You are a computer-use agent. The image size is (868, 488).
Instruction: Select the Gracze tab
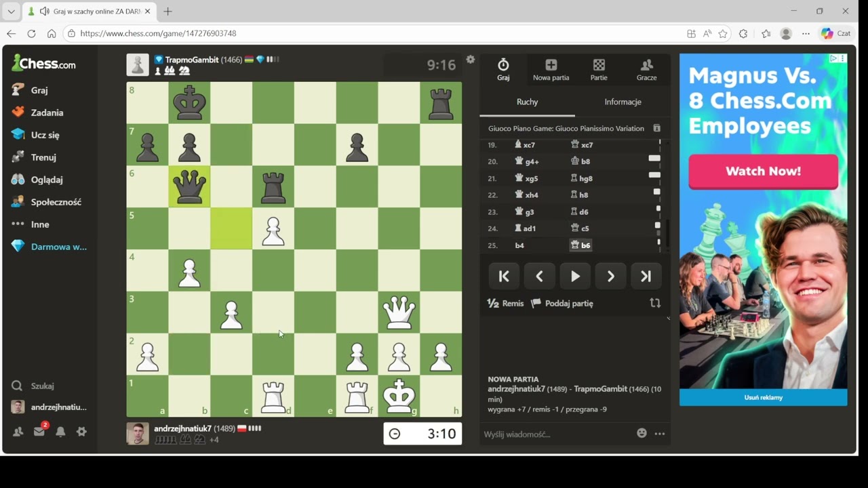(x=646, y=70)
